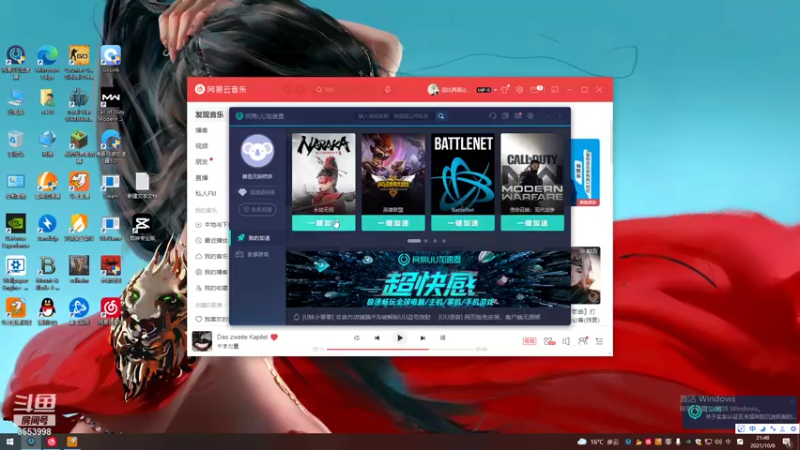Open the skin/theme shirt icon in NetEase title bar
The height and width of the screenshot is (450, 800).
tap(505, 89)
